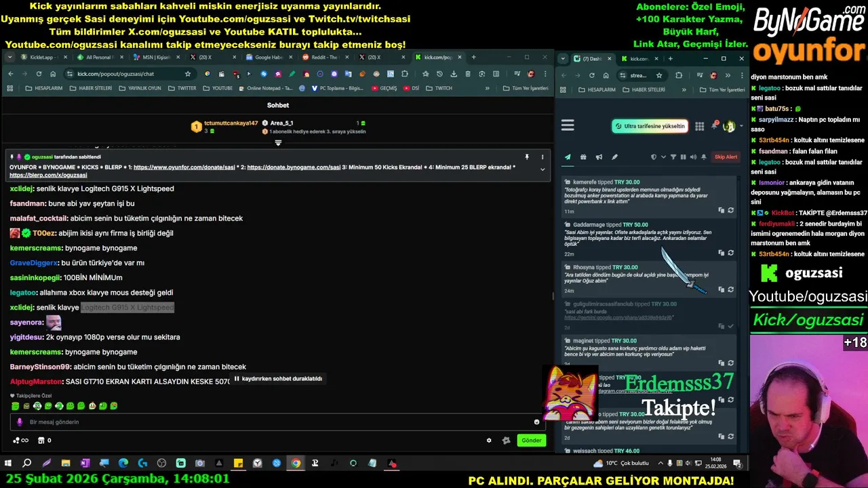Click the Skip Alert button

(x=726, y=157)
